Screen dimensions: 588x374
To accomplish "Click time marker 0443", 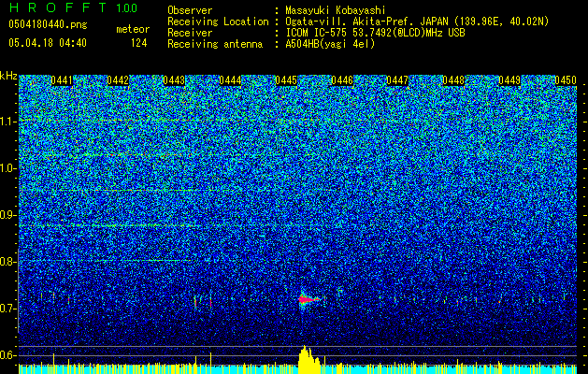I will coord(174,80).
